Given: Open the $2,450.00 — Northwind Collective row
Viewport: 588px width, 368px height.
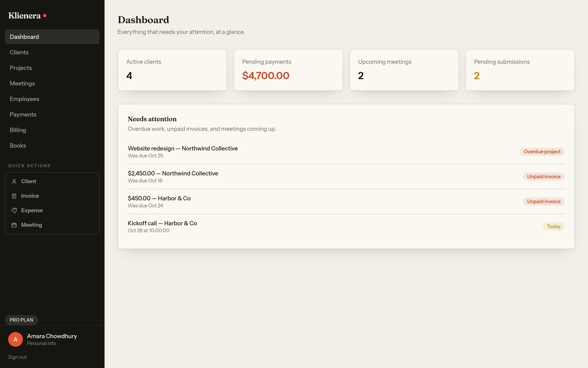Looking at the screenshot, I should point(346,177).
